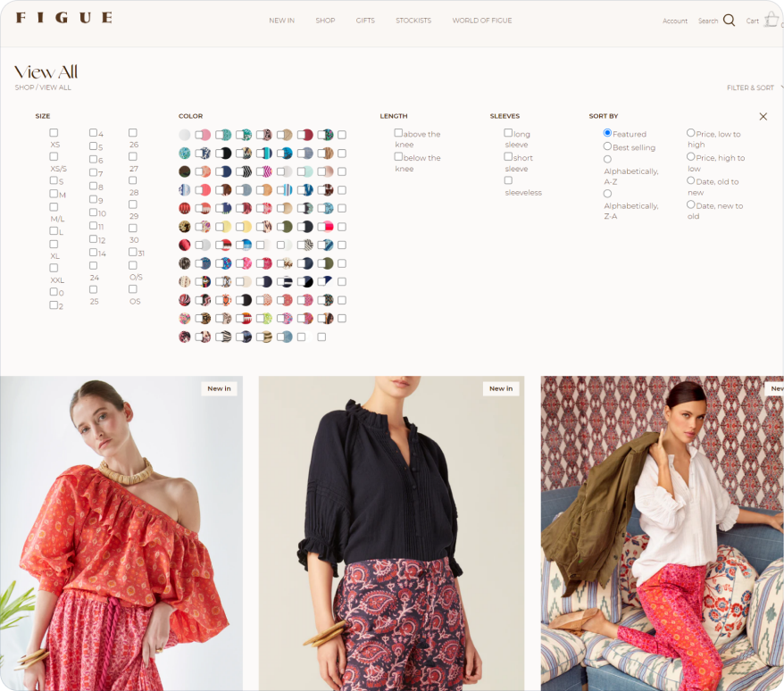Open the red off-shoulder top product image
The height and width of the screenshot is (691, 784).
(121, 533)
